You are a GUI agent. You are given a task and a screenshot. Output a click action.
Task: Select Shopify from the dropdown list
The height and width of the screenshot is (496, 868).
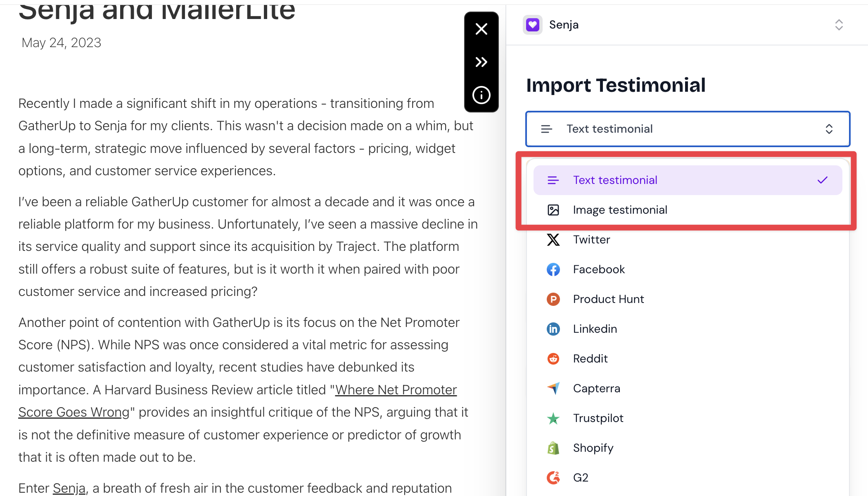593,448
